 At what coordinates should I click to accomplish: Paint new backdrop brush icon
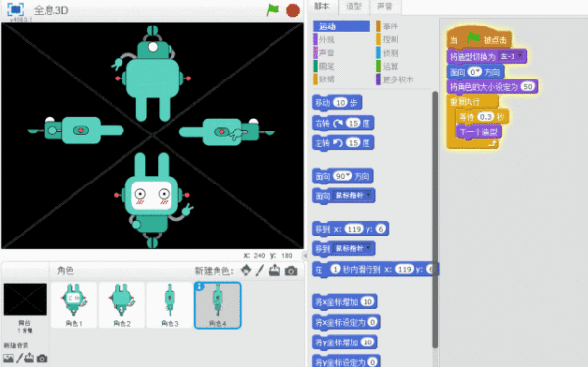pos(20,358)
